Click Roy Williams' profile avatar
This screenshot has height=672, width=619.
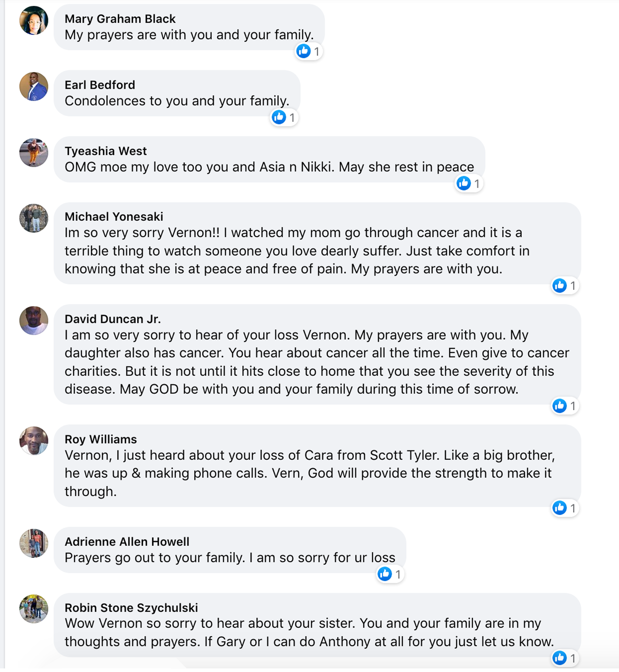(34, 441)
